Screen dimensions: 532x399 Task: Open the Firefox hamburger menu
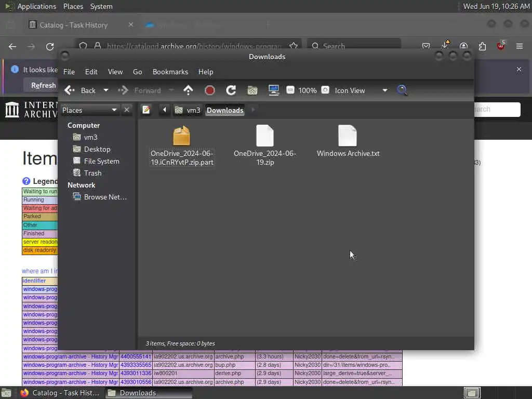(x=520, y=46)
